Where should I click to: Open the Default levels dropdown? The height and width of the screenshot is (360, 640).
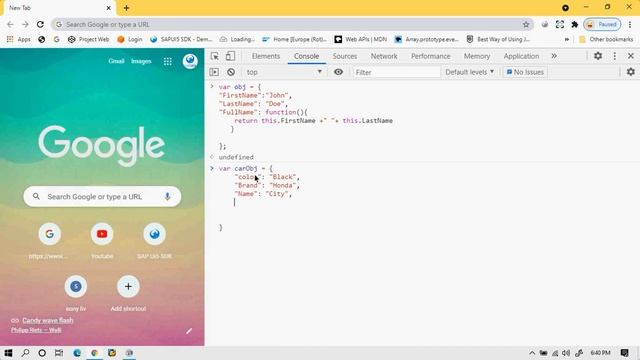[469, 72]
